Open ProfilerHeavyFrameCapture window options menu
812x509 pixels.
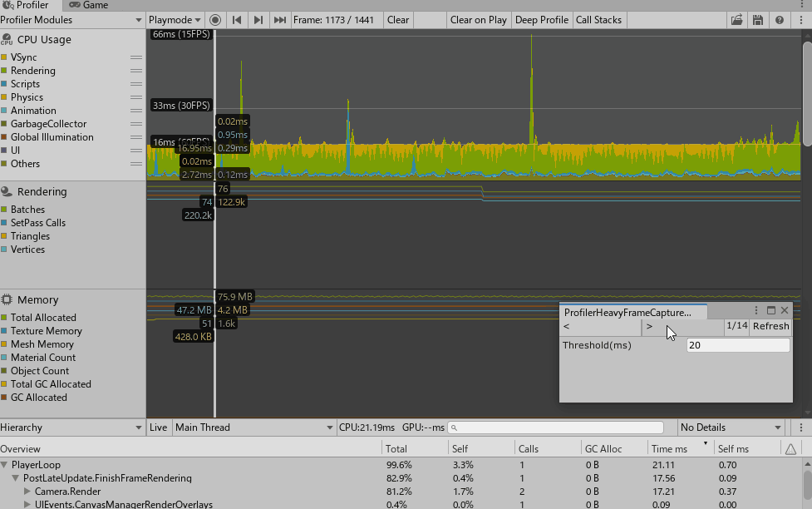pyautogui.click(x=756, y=310)
